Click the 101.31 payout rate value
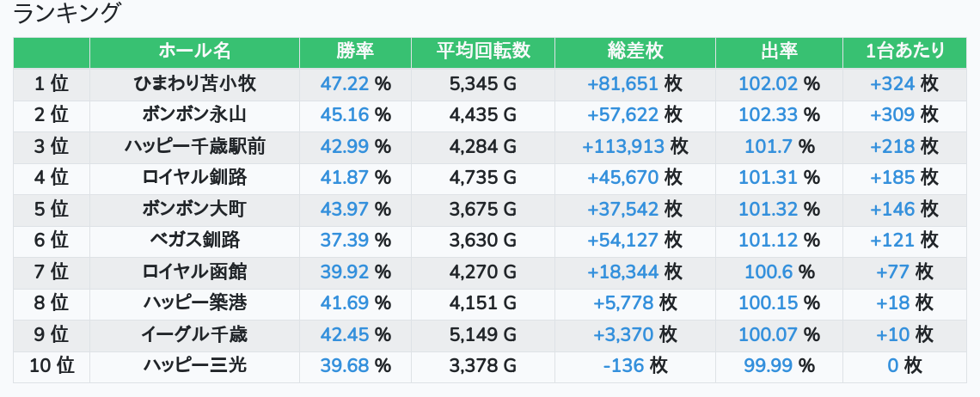 coord(767,178)
